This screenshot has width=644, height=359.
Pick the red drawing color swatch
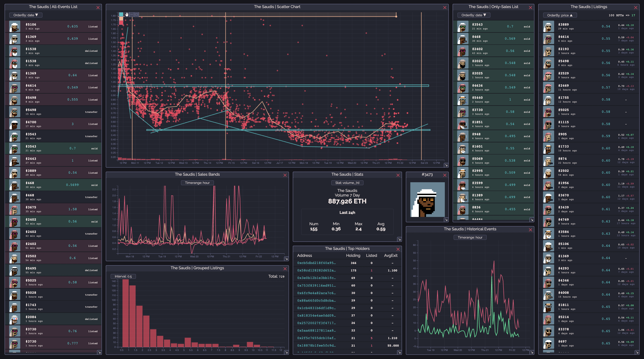pos(121,23)
